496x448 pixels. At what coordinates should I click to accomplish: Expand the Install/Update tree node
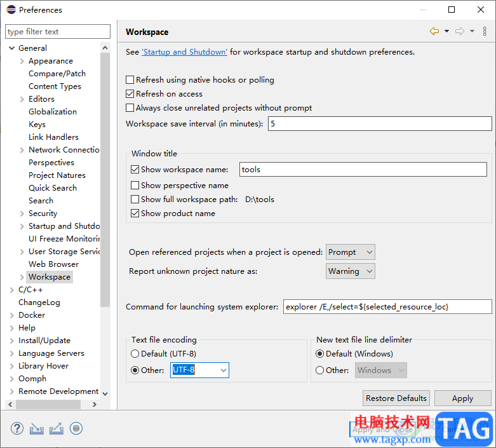pyautogui.click(x=11, y=341)
